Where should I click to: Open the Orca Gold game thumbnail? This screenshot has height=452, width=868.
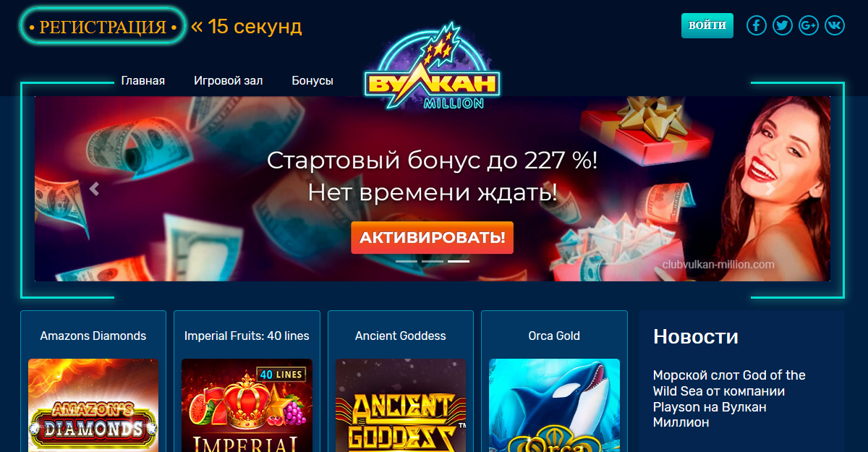point(554,405)
